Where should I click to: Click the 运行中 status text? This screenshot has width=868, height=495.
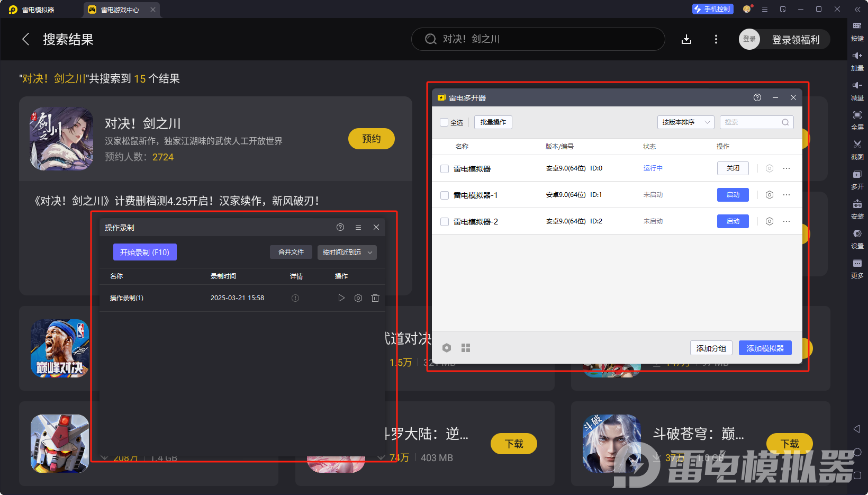coord(653,168)
